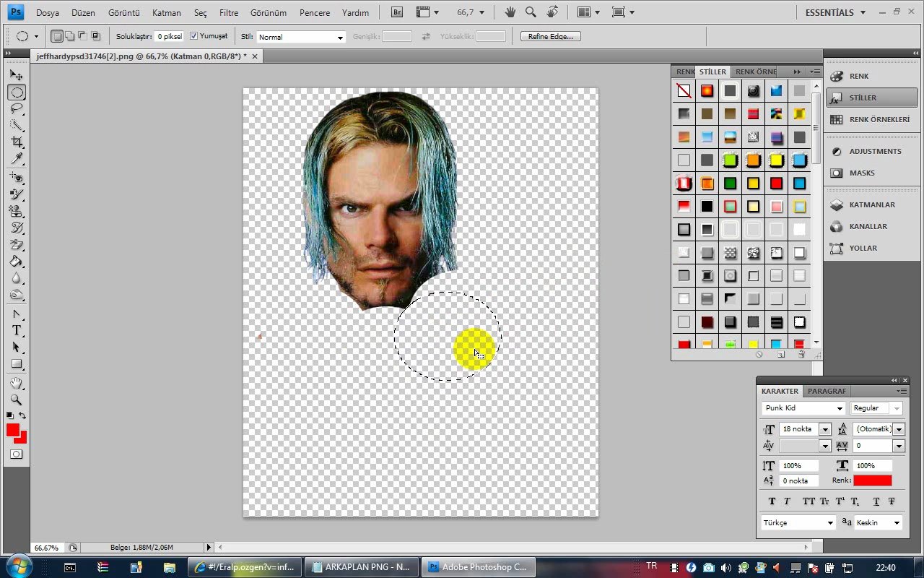Toggle All Caps in Karakter panel
Viewport: 924px width, 578px height.
[x=808, y=501]
